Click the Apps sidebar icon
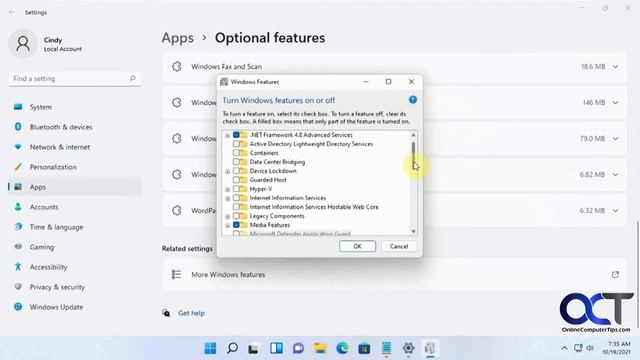Viewport: 640px width, 360px height. pyautogui.click(x=18, y=187)
